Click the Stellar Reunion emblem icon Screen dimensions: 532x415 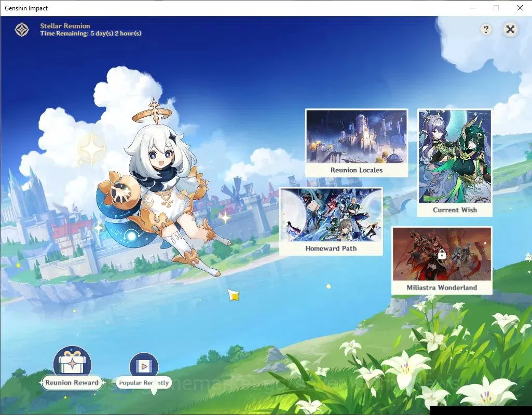click(22, 30)
